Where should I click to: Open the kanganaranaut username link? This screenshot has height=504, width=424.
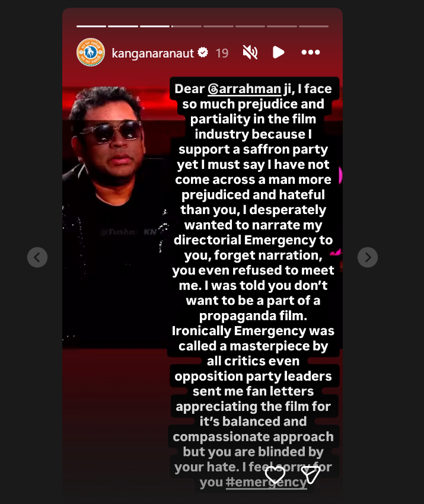click(x=152, y=53)
